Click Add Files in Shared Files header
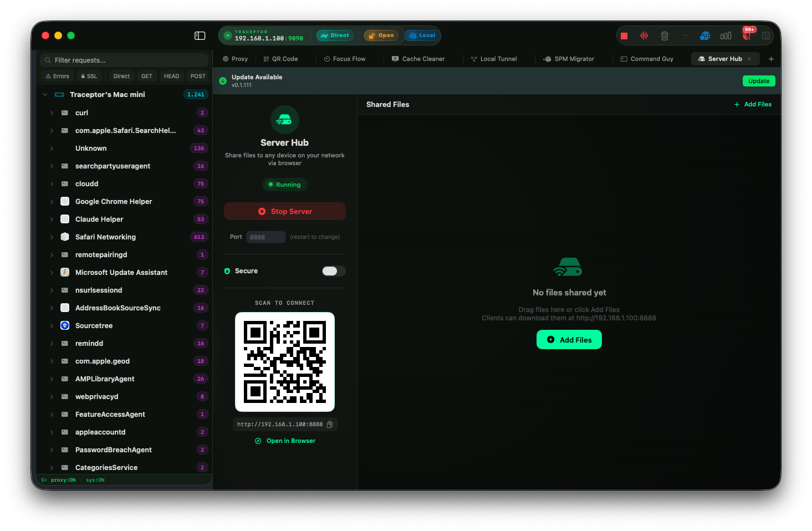The width and height of the screenshot is (812, 531). [x=753, y=104]
